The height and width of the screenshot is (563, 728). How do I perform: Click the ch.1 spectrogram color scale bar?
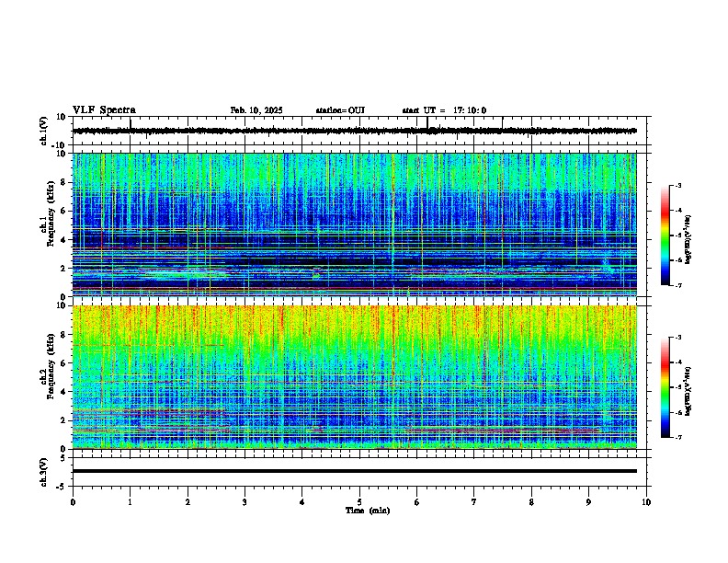[665, 236]
